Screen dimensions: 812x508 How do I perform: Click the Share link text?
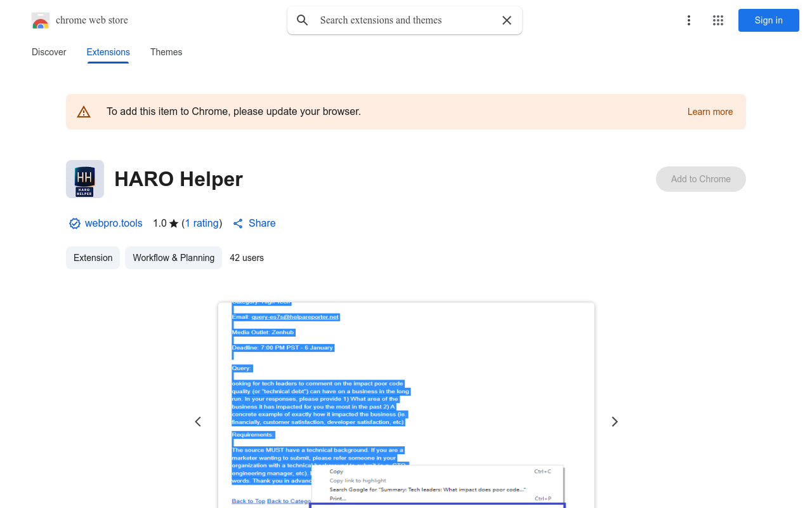262,224
